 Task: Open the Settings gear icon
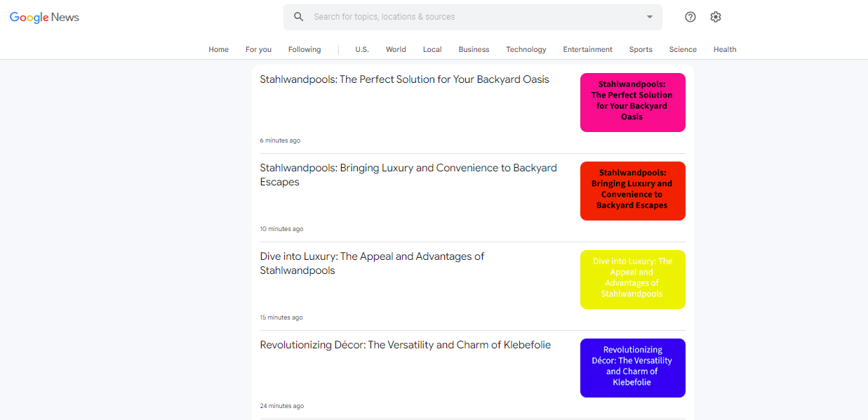(x=715, y=17)
